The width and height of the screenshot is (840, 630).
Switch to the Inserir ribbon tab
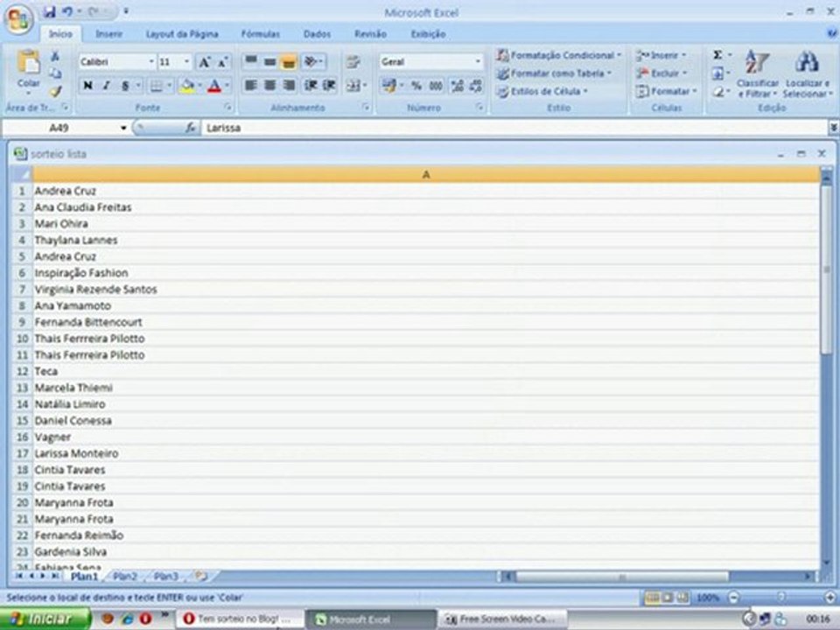108,34
